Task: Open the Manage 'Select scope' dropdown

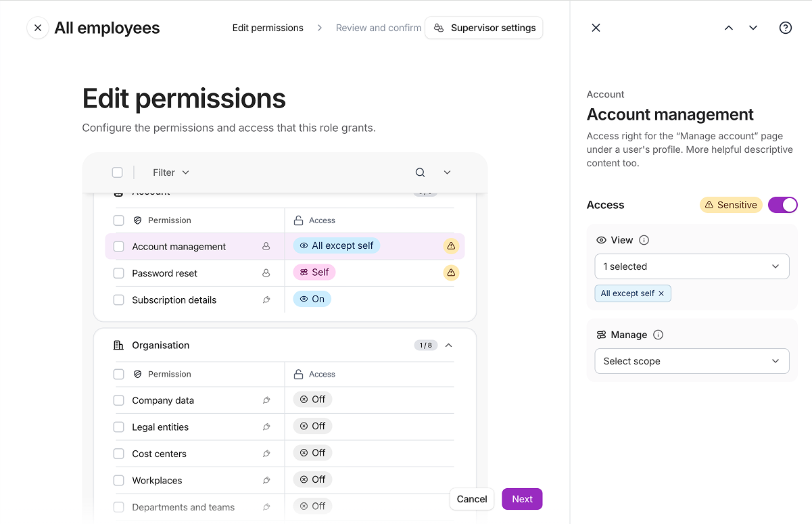Action: (x=692, y=361)
